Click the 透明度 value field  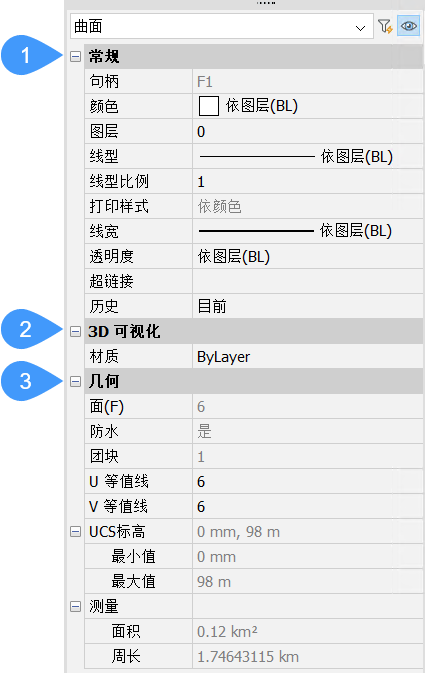(308, 256)
